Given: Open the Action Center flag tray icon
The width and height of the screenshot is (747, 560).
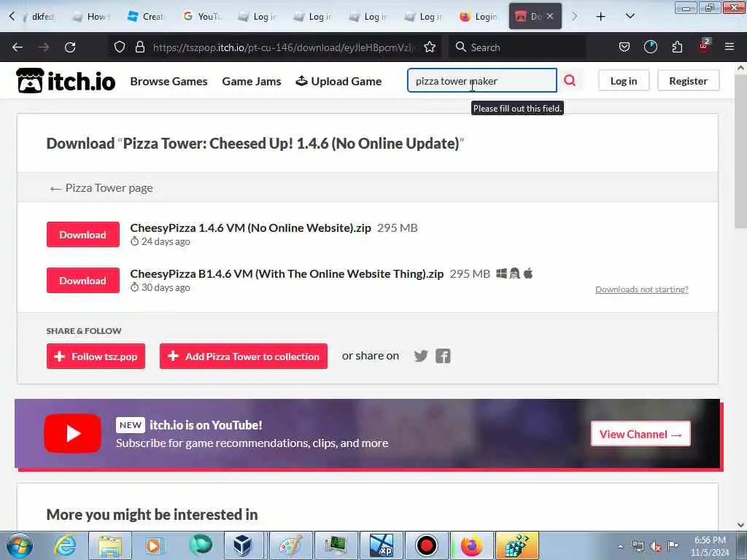Looking at the screenshot, I should pyautogui.click(x=673, y=546).
